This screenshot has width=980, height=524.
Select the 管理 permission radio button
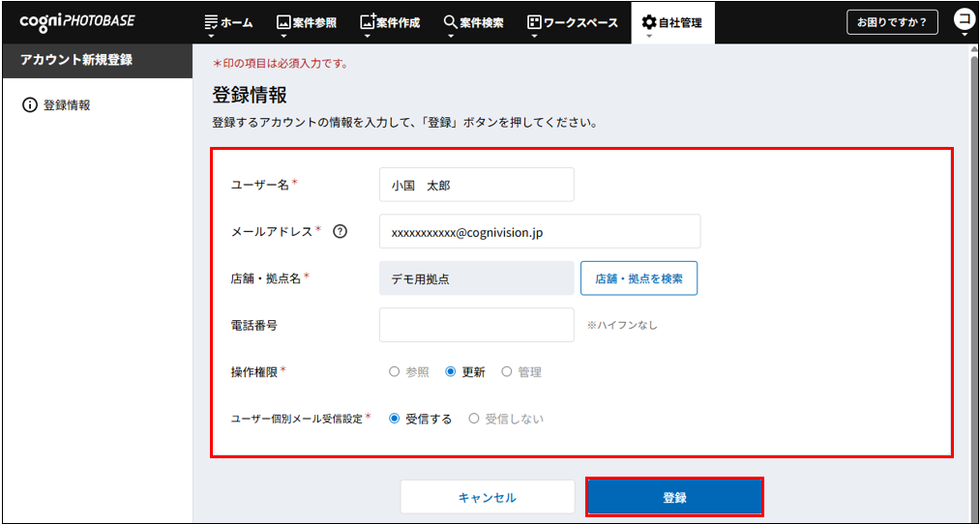(x=507, y=372)
